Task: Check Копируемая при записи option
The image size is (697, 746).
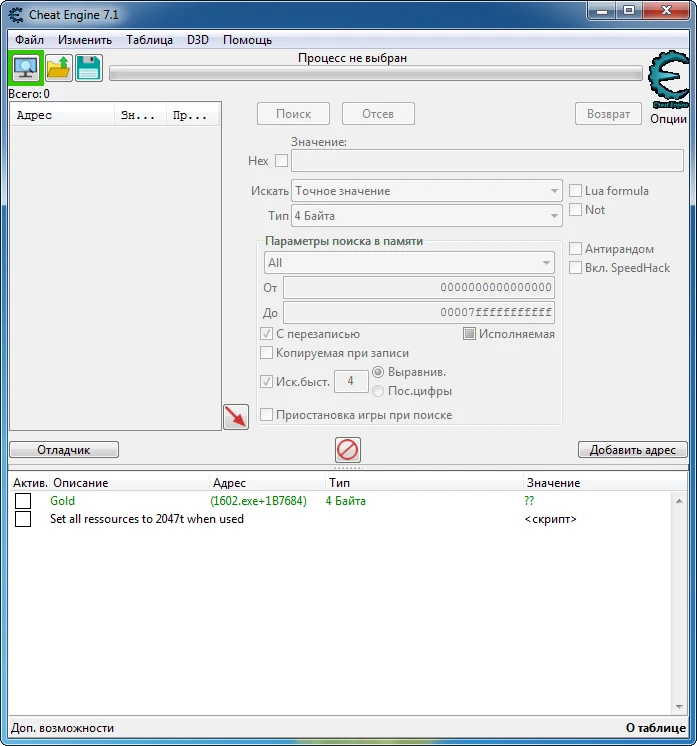Action: [266, 353]
